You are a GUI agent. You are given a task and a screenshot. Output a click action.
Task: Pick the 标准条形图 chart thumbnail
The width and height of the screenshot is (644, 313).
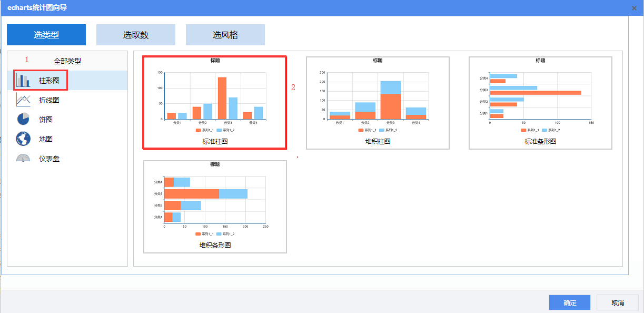point(540,102)
